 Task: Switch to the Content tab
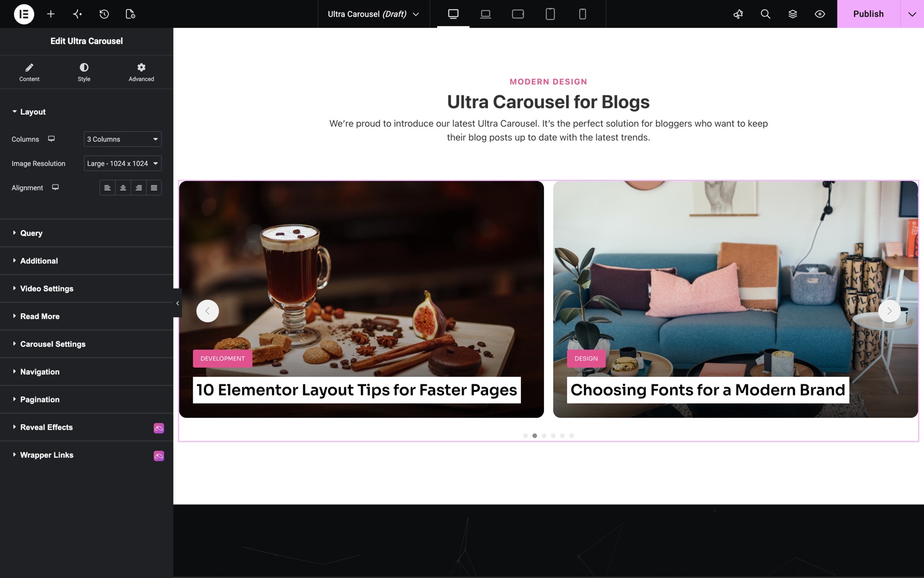coord(29,72)
